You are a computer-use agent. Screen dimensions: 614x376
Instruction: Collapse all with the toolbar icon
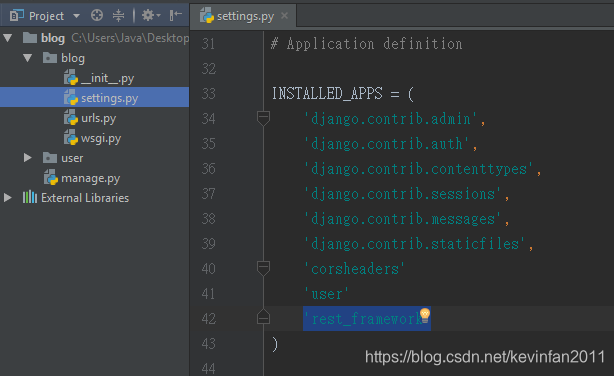(118, 16)
